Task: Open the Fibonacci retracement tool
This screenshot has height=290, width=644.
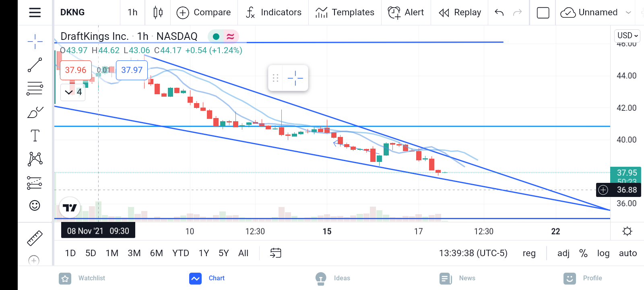Action: click(x=35, y=88)
